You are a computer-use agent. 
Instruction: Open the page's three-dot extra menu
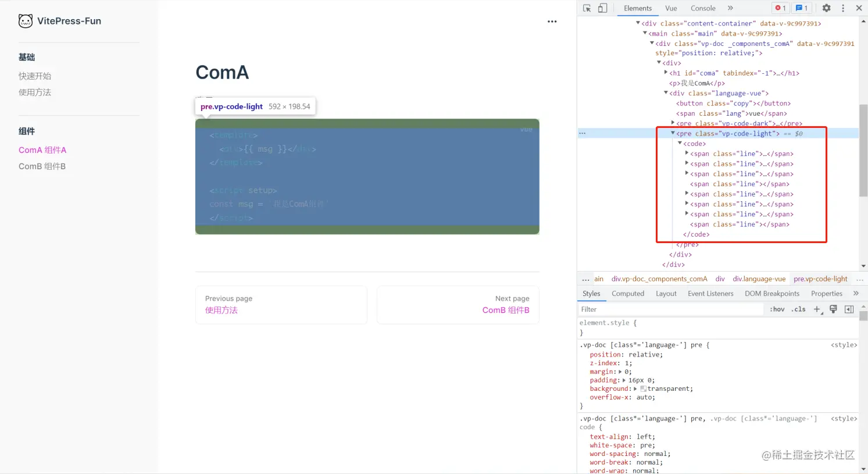(552, 22)
